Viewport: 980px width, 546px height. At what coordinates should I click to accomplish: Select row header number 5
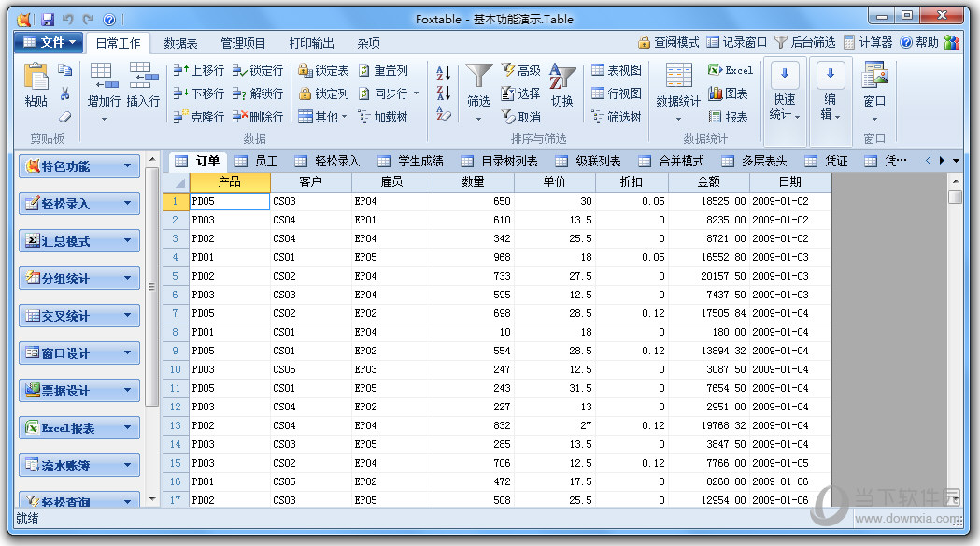point(176,276)
